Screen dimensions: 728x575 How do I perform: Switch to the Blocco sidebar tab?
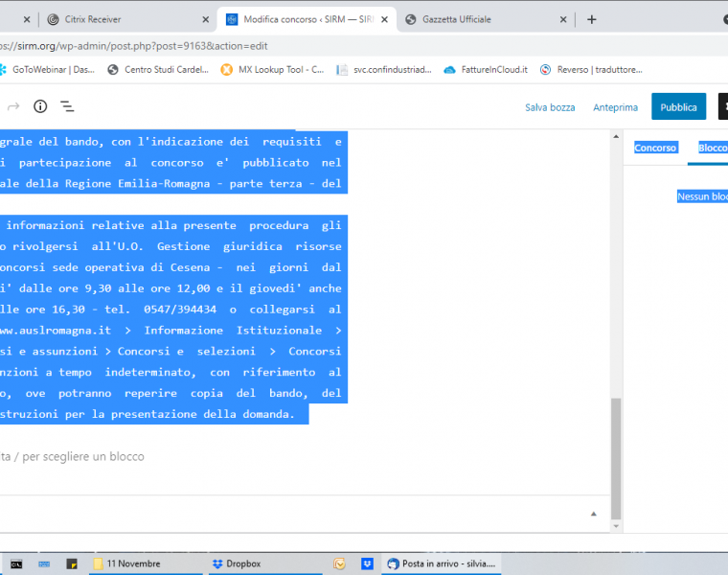point(713,148)
